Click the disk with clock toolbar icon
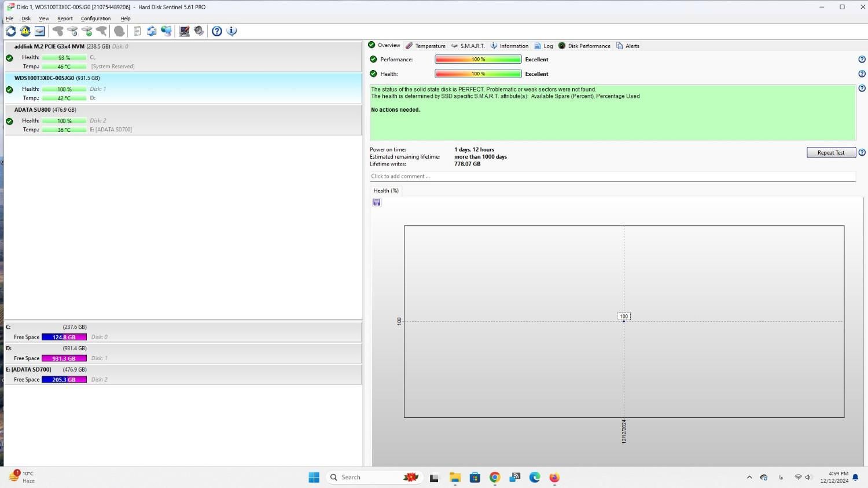Screen dimensions: 868x488 click(72, 31)
